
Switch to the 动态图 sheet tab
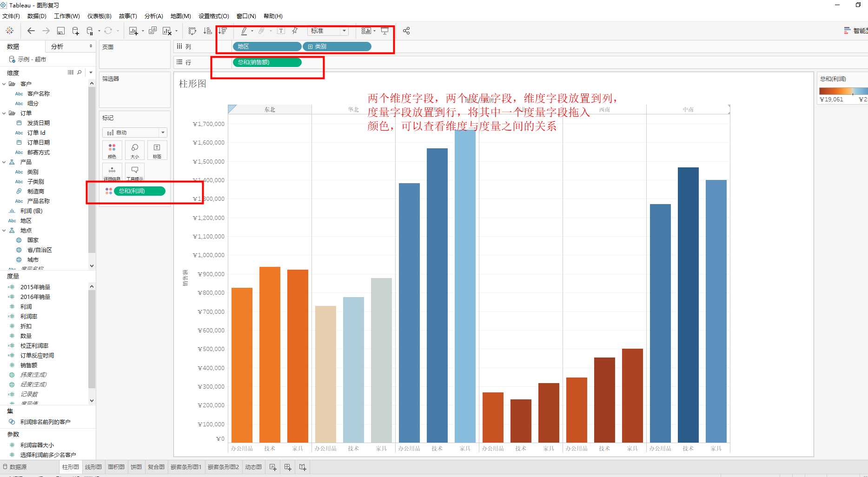(x=253, y=467)
